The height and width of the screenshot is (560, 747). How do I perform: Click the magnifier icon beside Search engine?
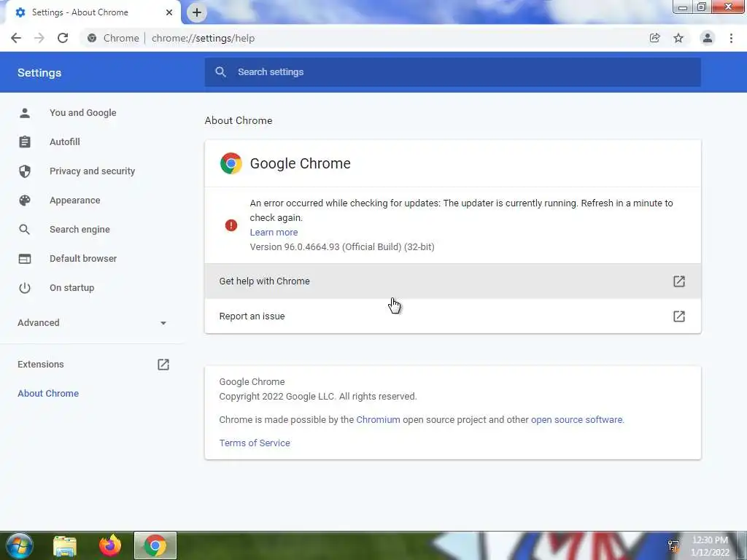pos(24,230)
